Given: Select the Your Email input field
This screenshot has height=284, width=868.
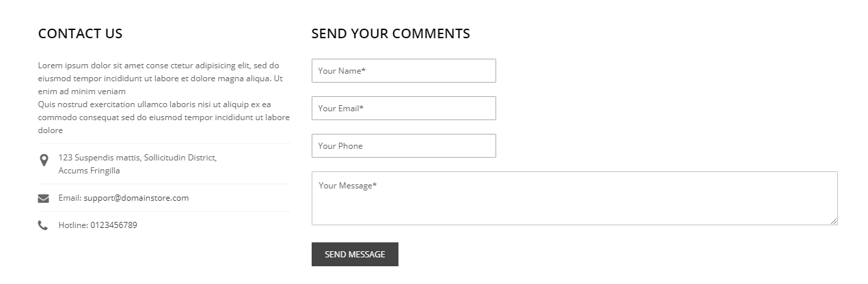Looking at the screenshot, I should 404,109.
